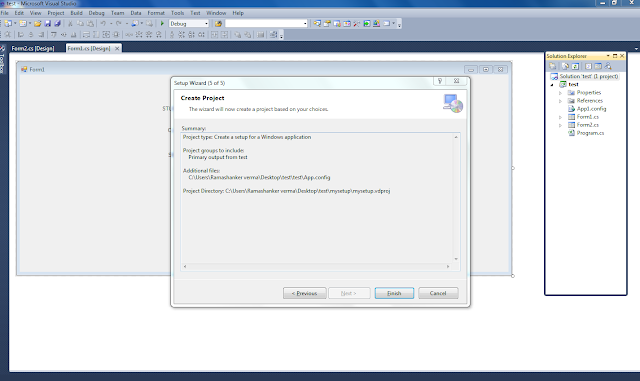
Task: Click the Project Directory line in Summary
Action: [x=287, y=191]
